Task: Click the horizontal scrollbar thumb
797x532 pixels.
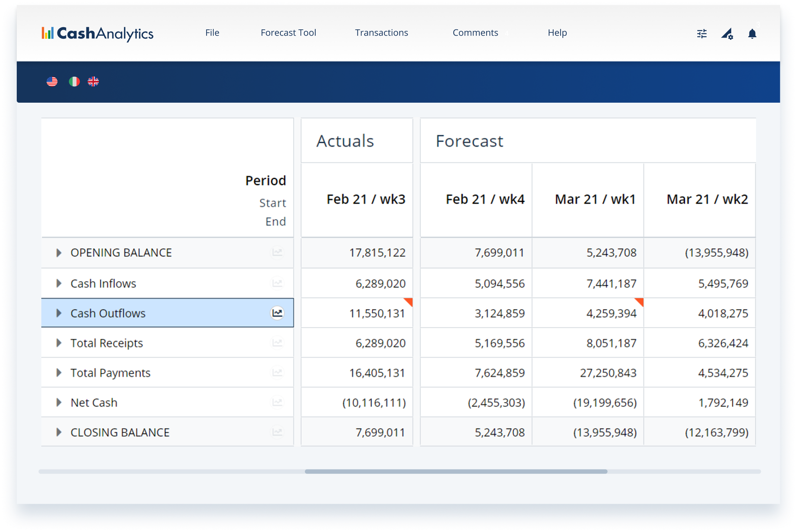Action: (456, 471)
